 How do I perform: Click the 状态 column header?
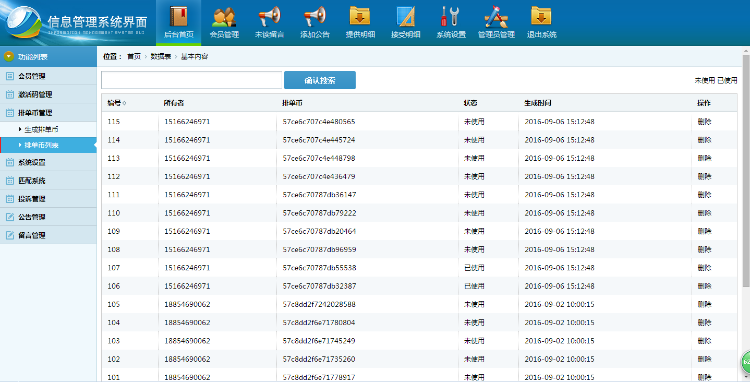[x=470, y=103]
